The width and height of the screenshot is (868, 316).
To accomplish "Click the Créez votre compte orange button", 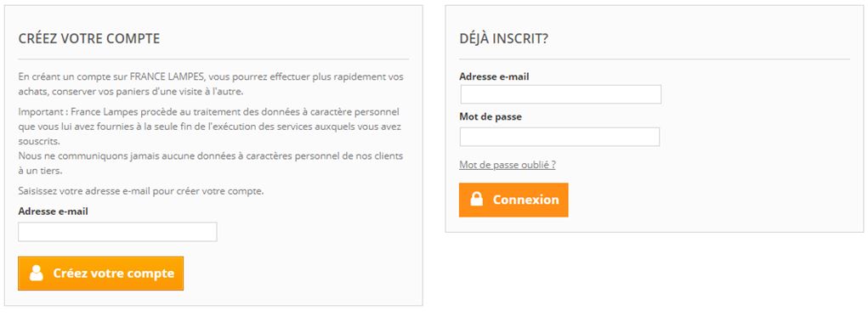I will (101, 273).
